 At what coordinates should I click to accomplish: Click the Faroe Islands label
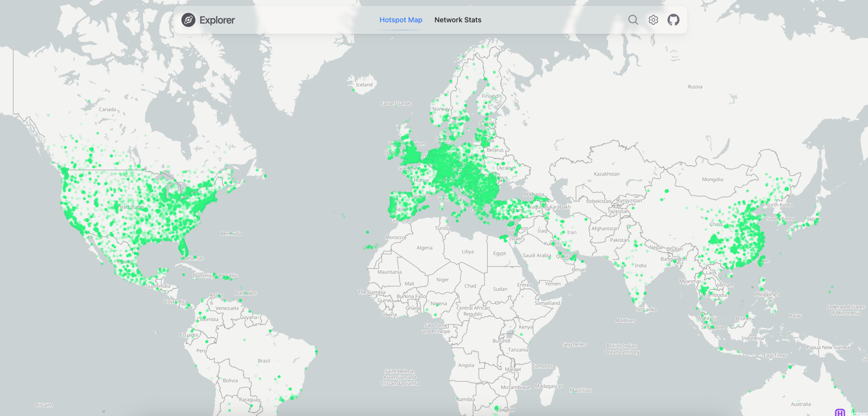point(396,104)
